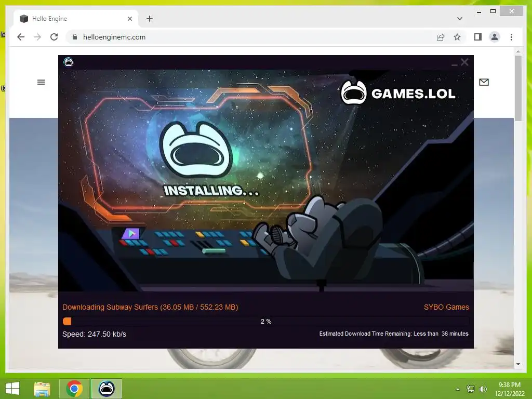Open Chrome side panel
The width and height of the screenshot is (532, 399).
click(478, 37)
